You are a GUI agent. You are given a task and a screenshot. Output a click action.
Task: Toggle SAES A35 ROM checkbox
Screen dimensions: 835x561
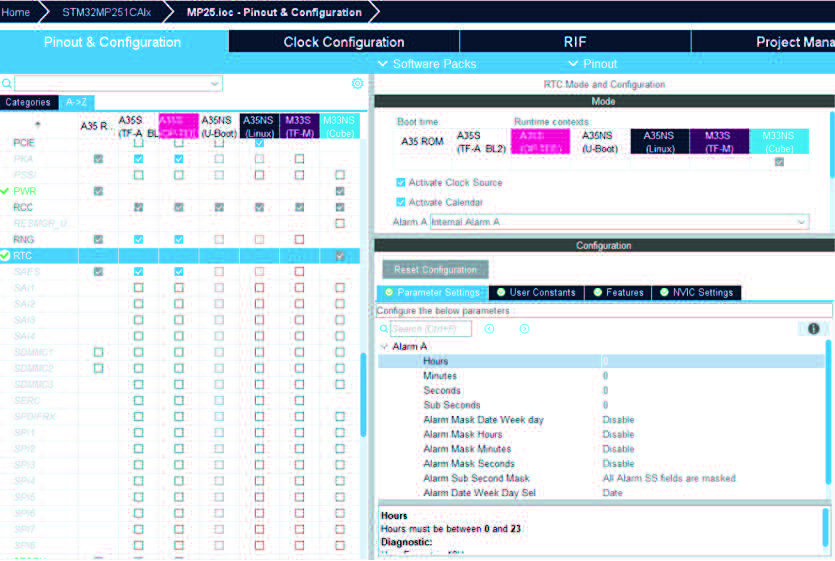click(98, 271)
